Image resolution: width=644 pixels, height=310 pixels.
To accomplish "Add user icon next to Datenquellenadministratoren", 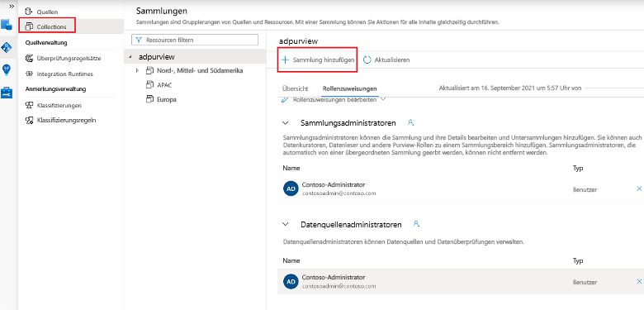I will pyautogui.click(x=416, y=224).
